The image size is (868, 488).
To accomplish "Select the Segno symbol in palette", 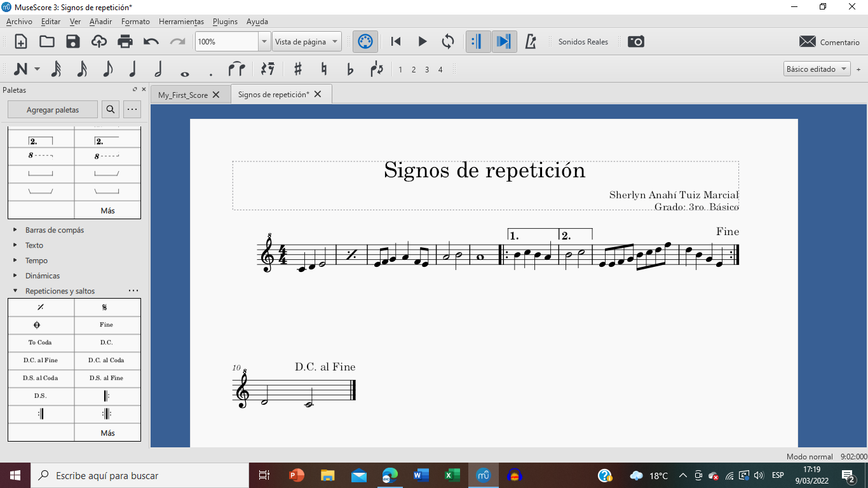I will pos(107,308).
